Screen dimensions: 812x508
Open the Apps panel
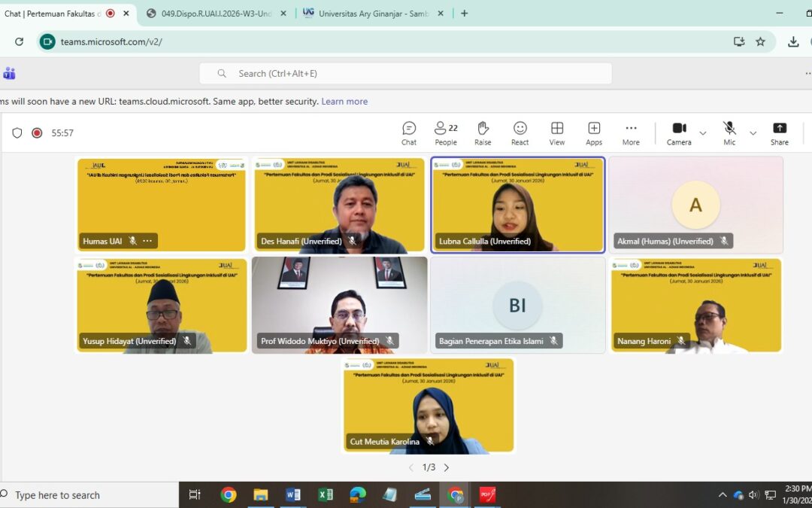point(594,132)
